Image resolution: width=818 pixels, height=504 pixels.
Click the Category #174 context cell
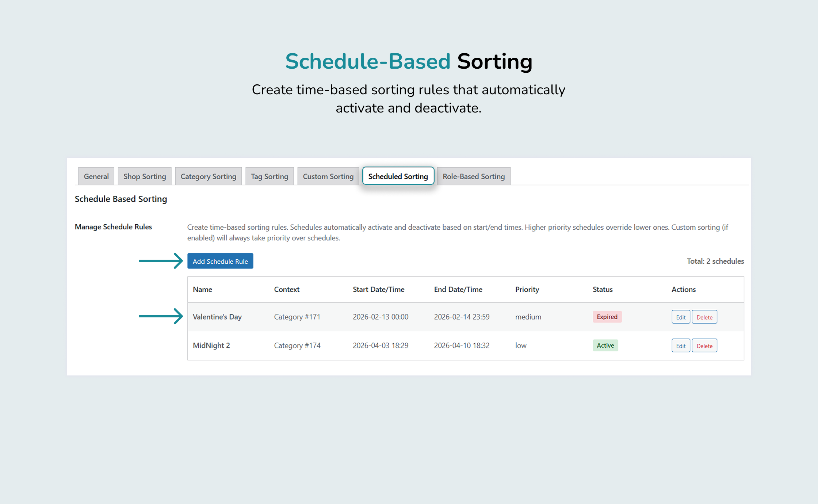tap(297, 345)
